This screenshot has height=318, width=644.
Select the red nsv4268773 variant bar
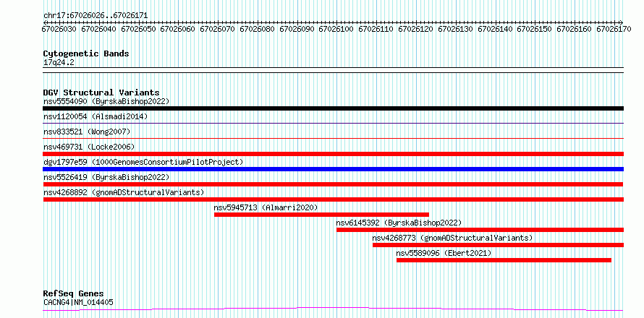[x=498, y=245]
